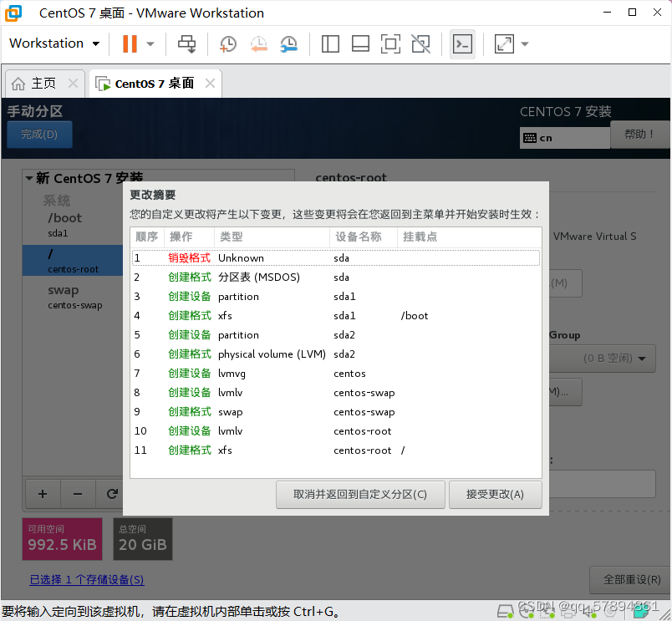Click the 可用空间 992.5 KiB box
Viewport: 672px width, 621px height.
tap(62, 539)
